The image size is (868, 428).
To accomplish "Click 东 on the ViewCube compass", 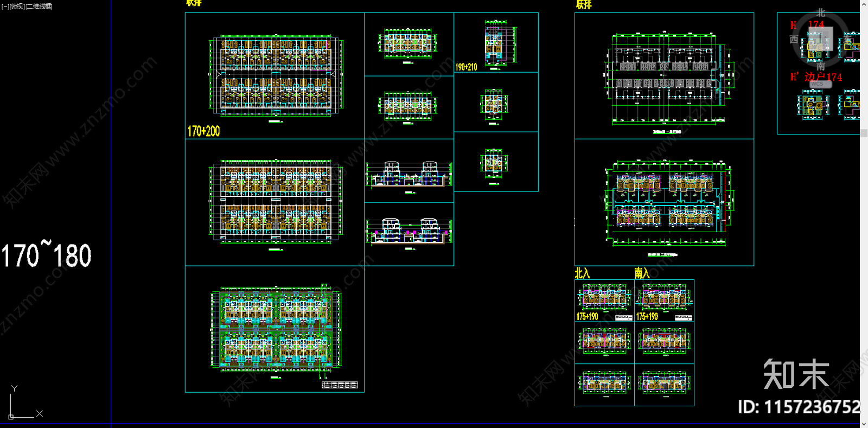I will click(x=847, y=40).
